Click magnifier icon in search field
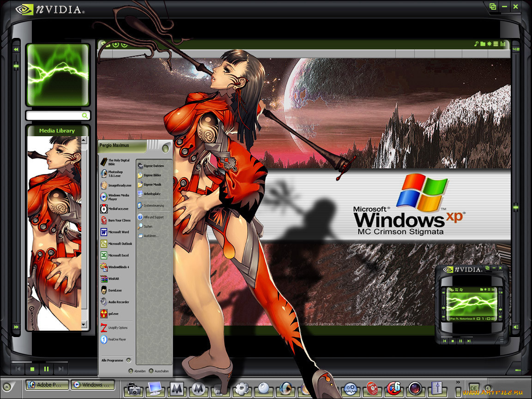The height and width of the screenshot is (399, 532). 85,116
